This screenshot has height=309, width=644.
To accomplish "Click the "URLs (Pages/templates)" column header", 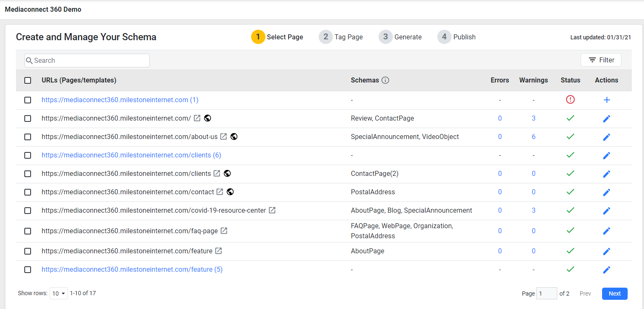I will point(79,80).
